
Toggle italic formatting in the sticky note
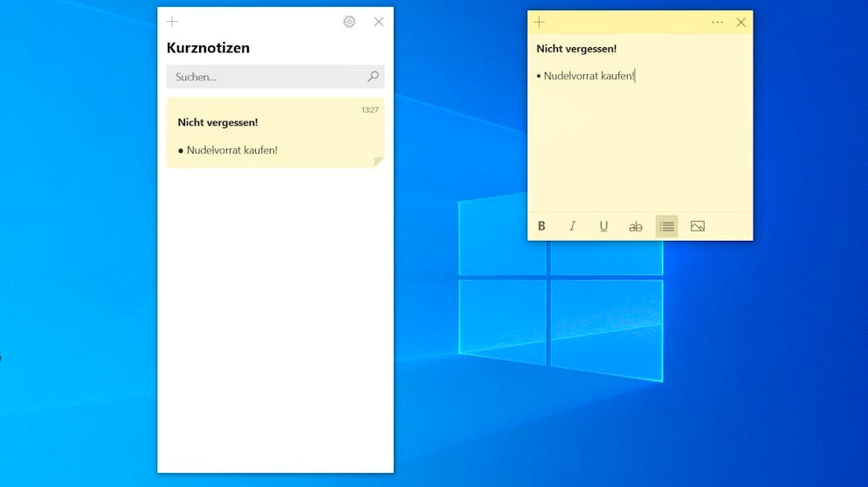point(573,226)
